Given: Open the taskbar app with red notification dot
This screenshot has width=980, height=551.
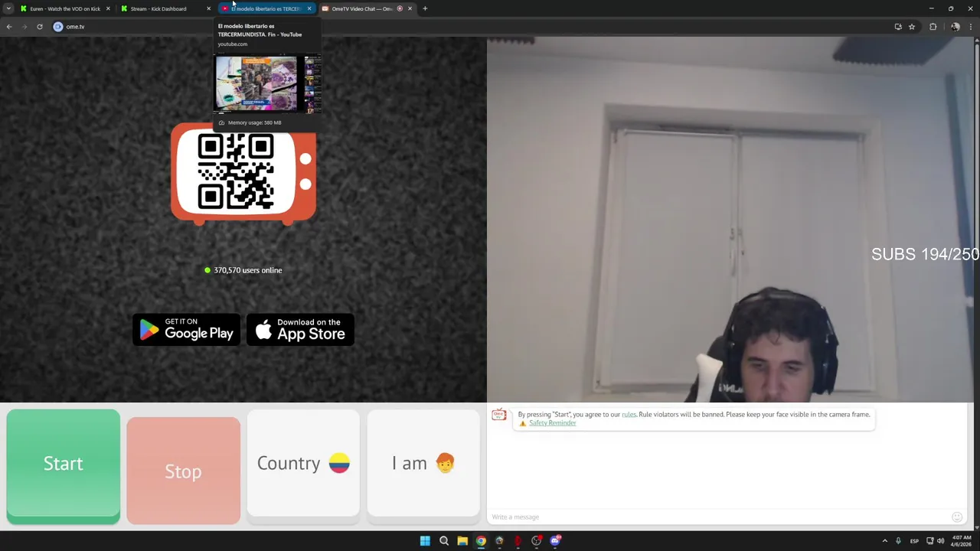Looking at the screenshot, I should pyautogui.click(x=537, y=541).
